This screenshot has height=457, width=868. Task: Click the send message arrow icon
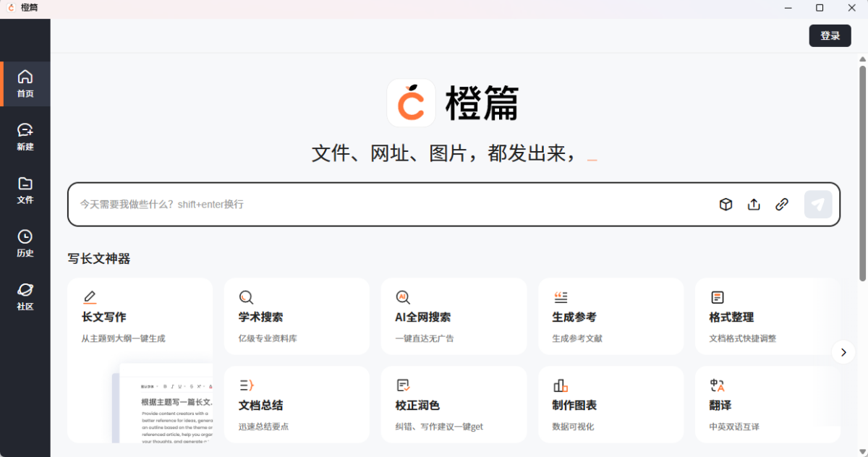click(818, 205)
